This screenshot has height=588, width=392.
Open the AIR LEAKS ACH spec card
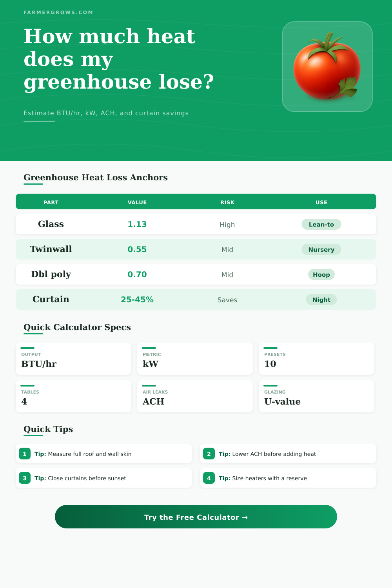point(195,396)
